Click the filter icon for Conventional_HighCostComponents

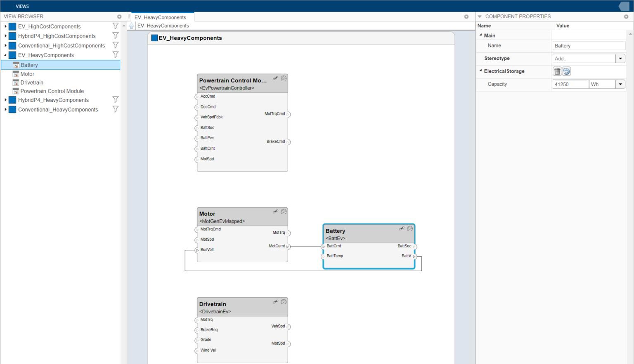115,45
